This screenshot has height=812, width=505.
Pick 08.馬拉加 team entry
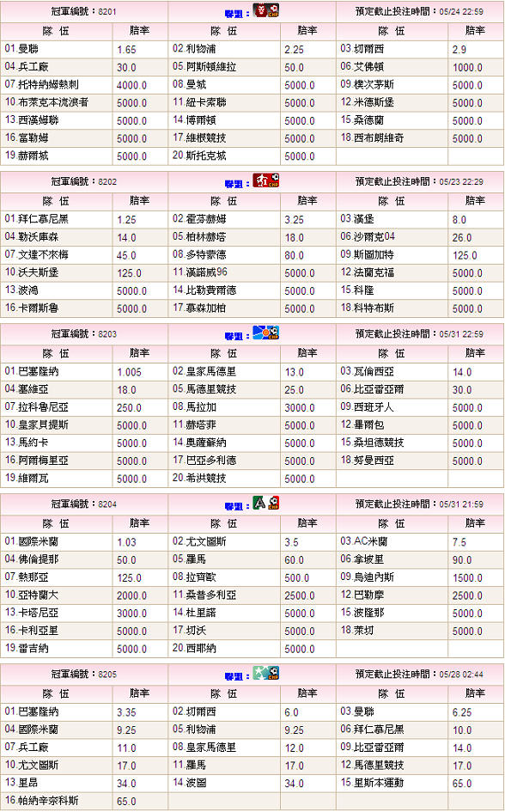[194, 407]
